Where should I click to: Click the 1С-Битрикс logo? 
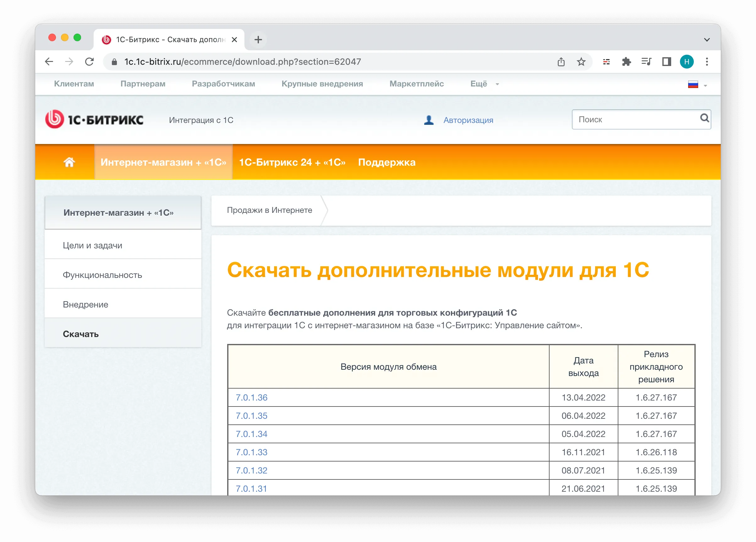click(x=94, y=119)
